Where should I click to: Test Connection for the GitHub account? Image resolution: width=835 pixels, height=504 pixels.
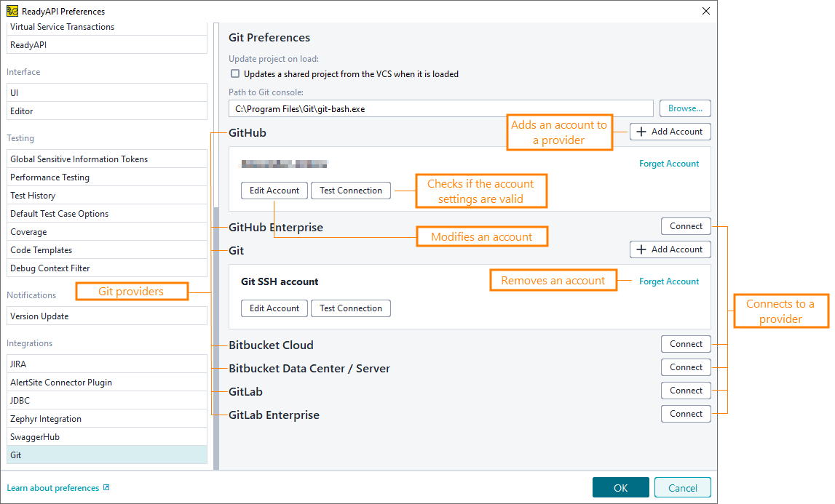pyautogui.click(x=350, y=191)
